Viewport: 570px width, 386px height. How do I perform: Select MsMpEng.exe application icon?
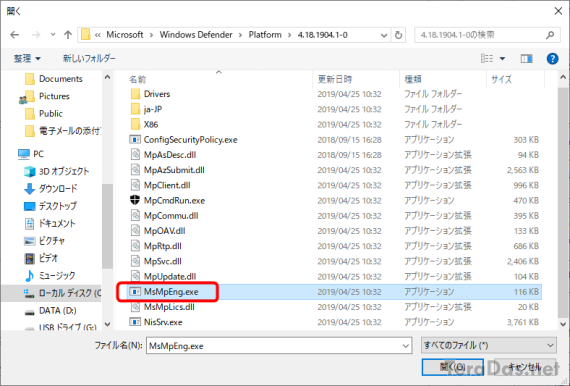tap(135, 292)
